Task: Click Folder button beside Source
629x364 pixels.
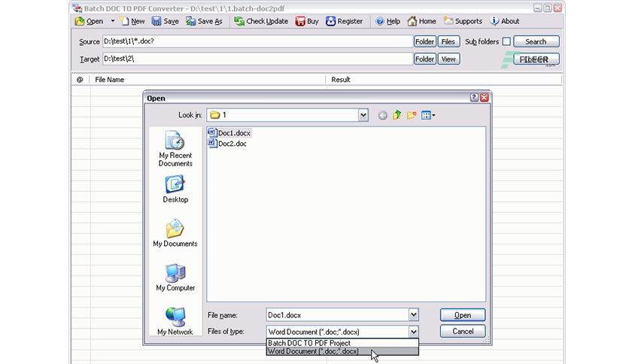Action: tap(425, 41)
